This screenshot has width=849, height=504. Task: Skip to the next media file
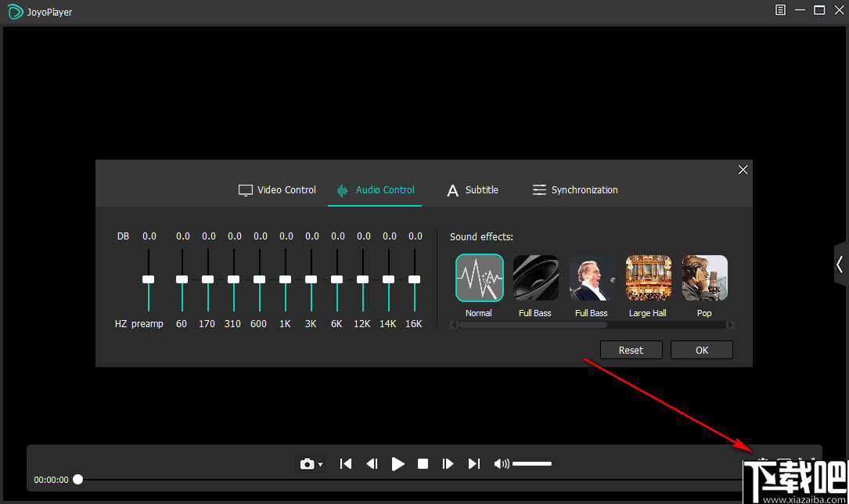[x=473, y=463]
